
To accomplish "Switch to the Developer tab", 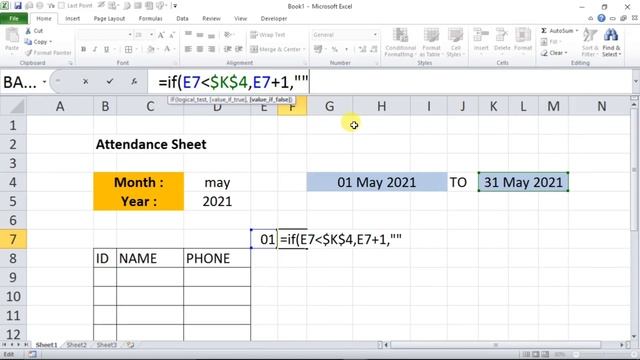I will tap(273, 18).
